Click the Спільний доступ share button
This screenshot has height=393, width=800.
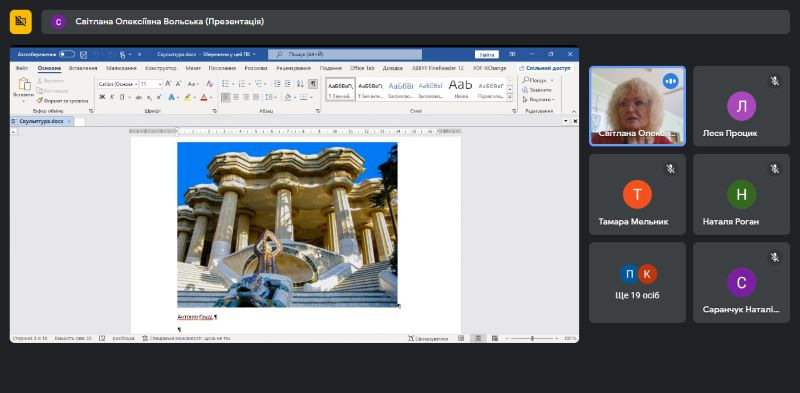pyautogui.click(x=544, y=68)
